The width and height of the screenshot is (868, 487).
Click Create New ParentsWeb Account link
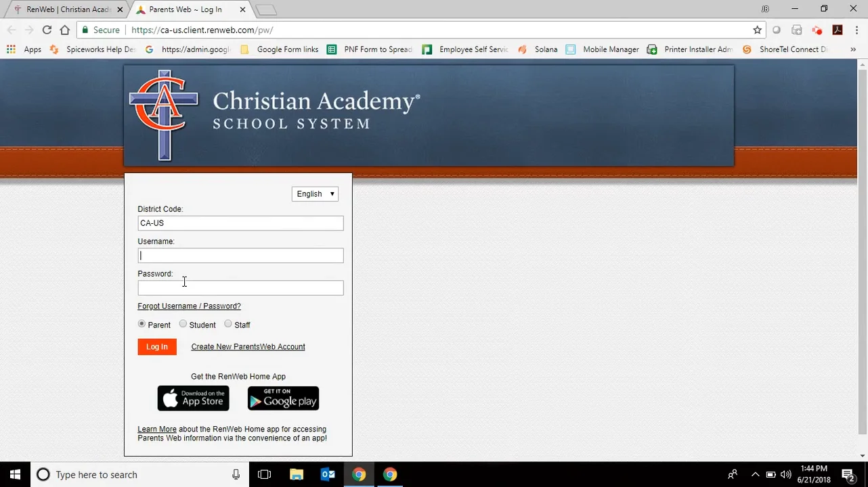pos(248,347)
